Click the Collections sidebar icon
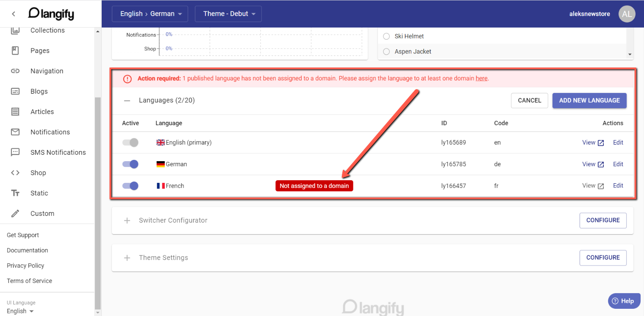 coord(15,30)
